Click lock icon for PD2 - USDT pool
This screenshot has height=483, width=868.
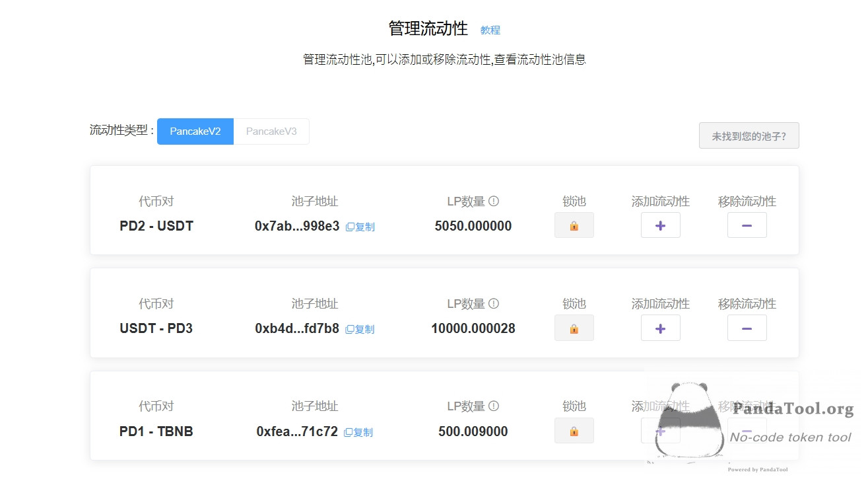(x=574, y=225)
